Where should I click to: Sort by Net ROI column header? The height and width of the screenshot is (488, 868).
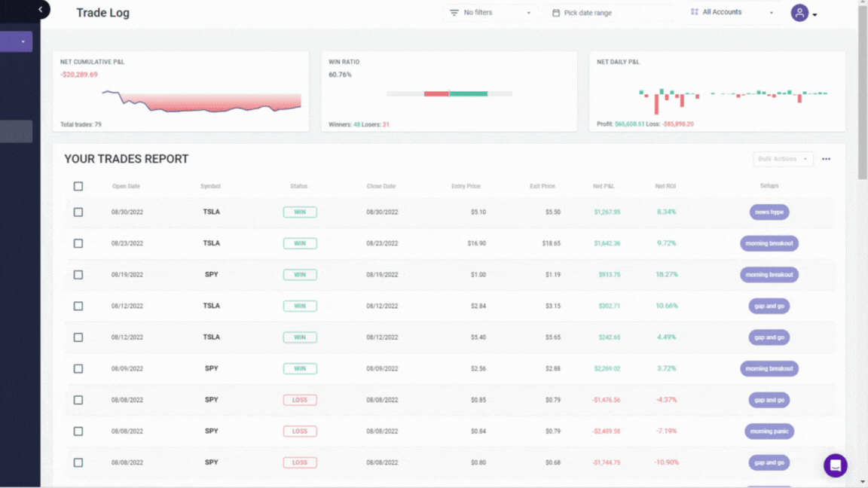(665, 187)
